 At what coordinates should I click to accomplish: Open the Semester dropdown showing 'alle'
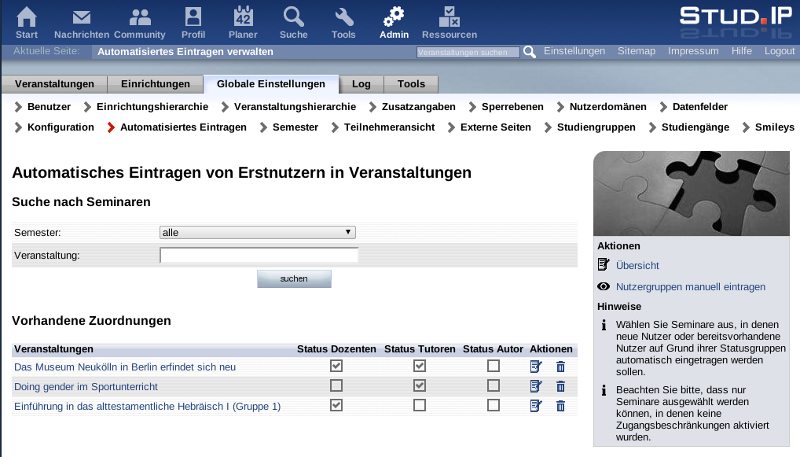tap(257, 232)
